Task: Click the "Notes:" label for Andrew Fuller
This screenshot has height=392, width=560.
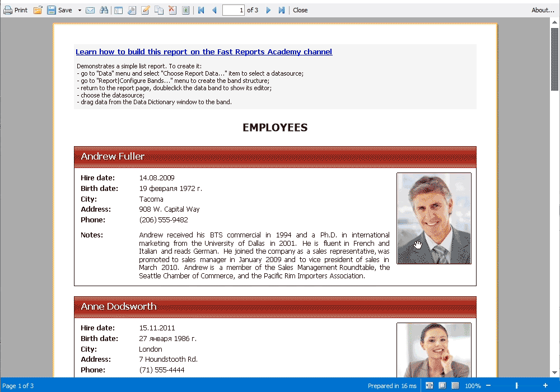Action: click(x=92, y=235)
